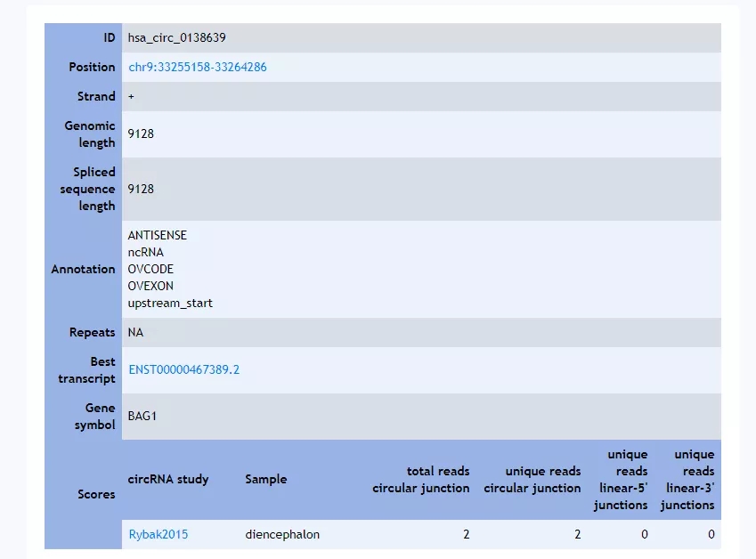Image resolution: width=756 pixels, height=559 pixels.
Task: Click the Repeats row label
Action: click(x=93, y=333)
